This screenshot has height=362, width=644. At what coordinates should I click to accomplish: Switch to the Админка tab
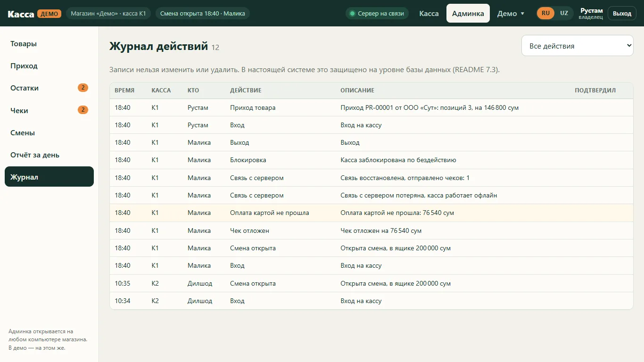click(468, 14)
